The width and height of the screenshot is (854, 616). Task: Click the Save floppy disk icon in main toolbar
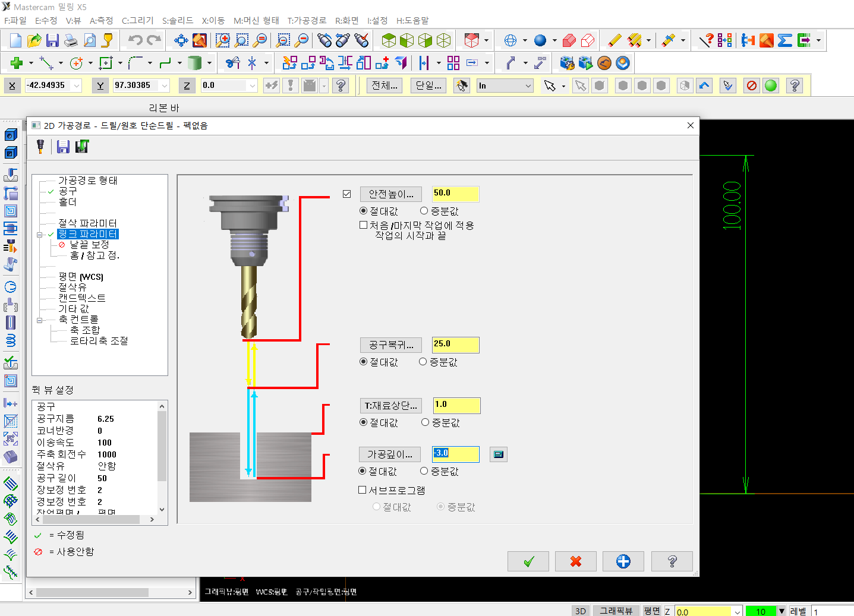(x=53, y=40)
